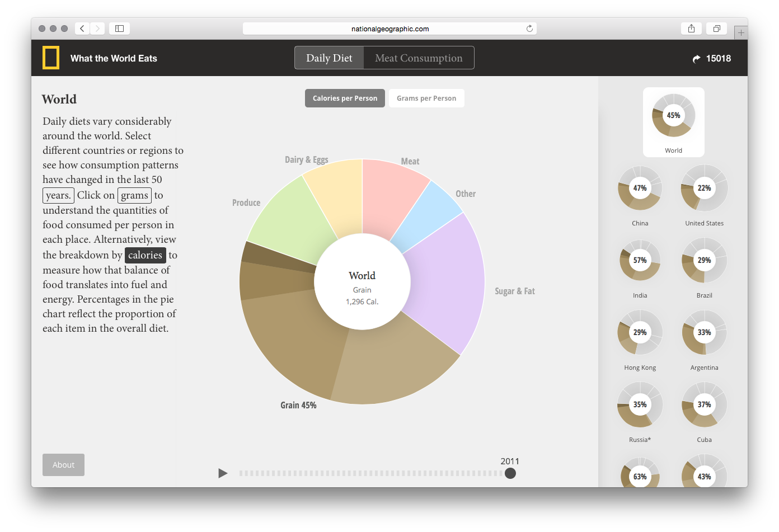Open Safari's share sheet icon
This screenshot has width=779, height=532.
tap(692, 29)
